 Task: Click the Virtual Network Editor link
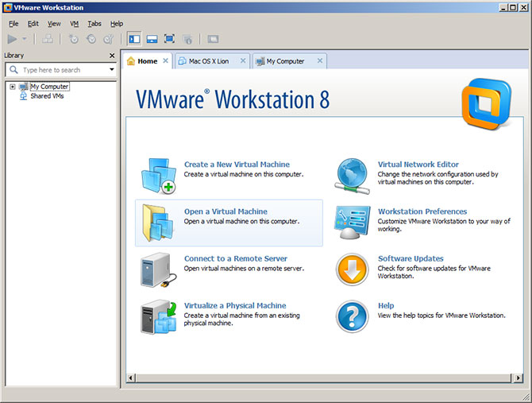pos(418,165)
